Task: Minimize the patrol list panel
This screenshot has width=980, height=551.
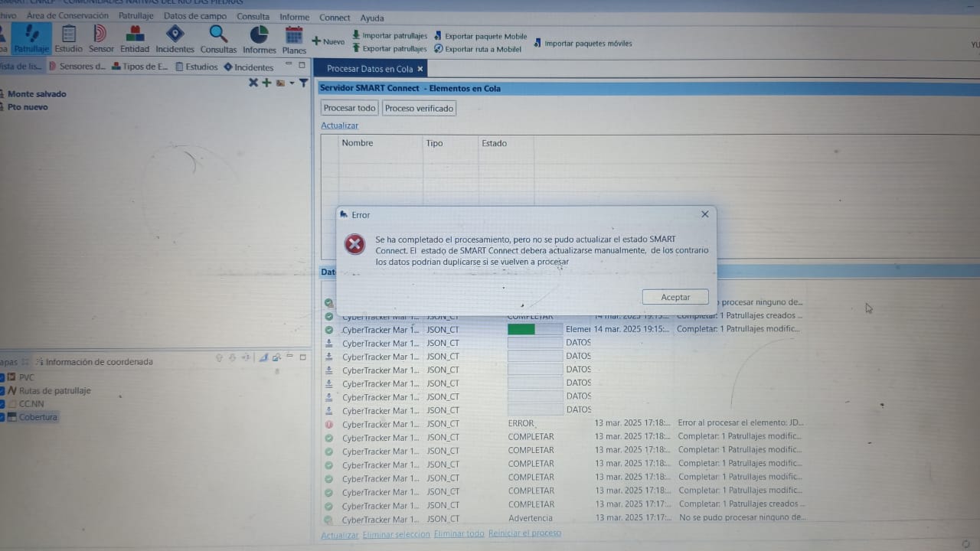Action: (x=289, y=65)
